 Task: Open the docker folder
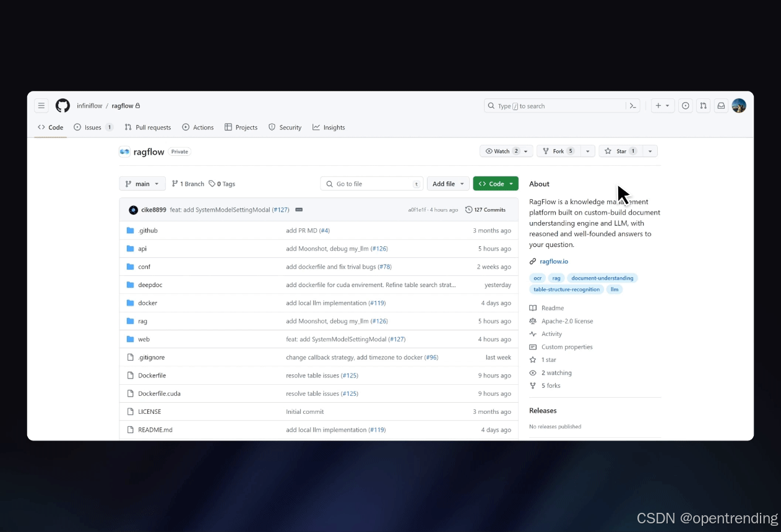click(147, 303)
